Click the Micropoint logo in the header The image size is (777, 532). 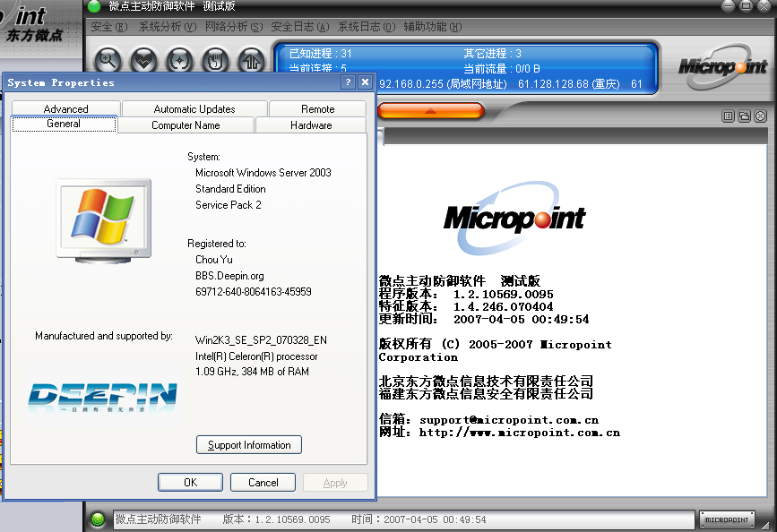pos(723,67)
